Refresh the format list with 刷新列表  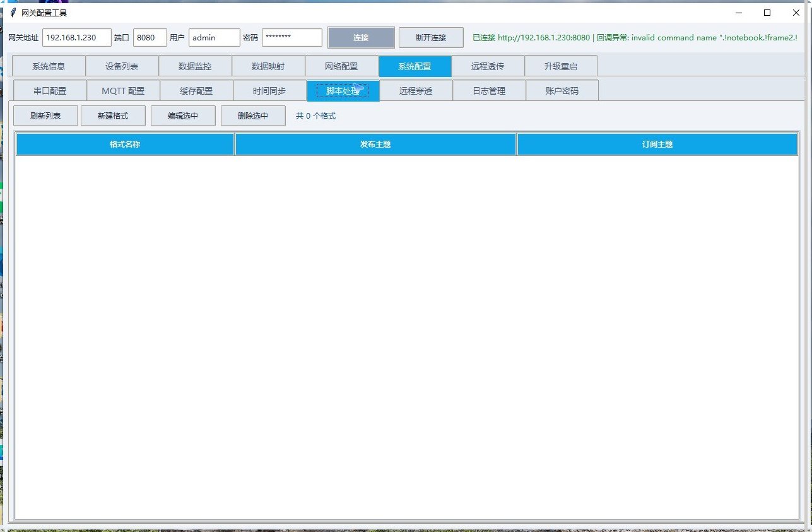[x=45, y=115]
